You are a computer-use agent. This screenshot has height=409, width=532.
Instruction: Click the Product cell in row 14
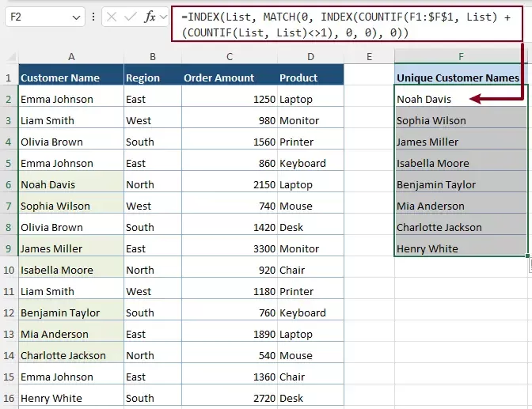[x=311, y=352]
